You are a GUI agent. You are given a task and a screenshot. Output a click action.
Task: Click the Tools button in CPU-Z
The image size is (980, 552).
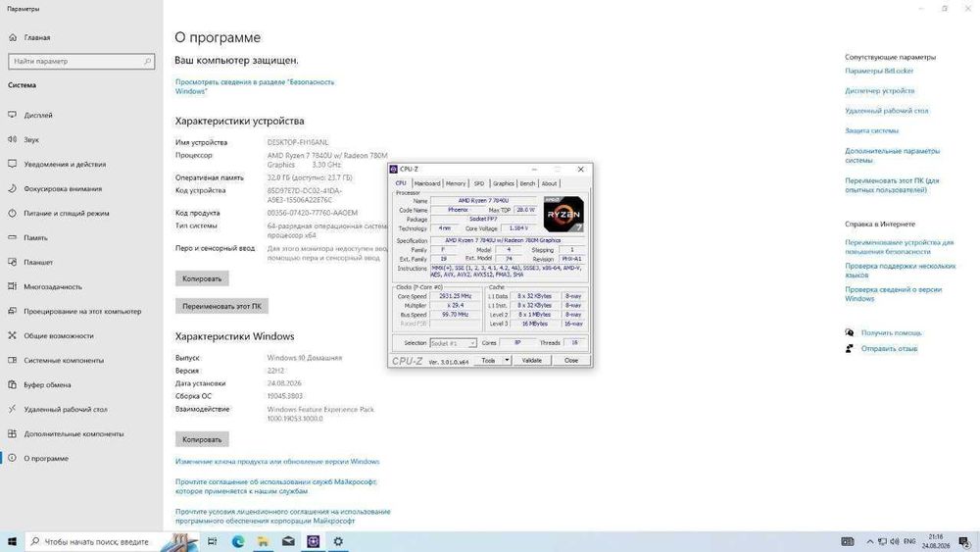488,360
